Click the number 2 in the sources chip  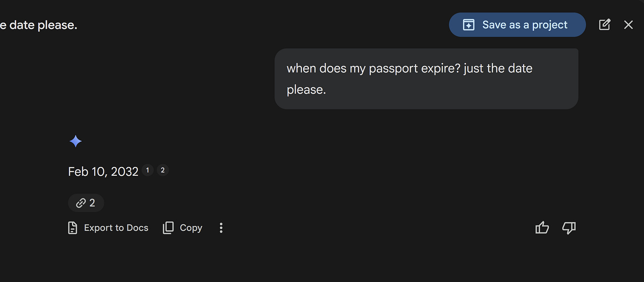pyautogui.click(x=92, y=203)
